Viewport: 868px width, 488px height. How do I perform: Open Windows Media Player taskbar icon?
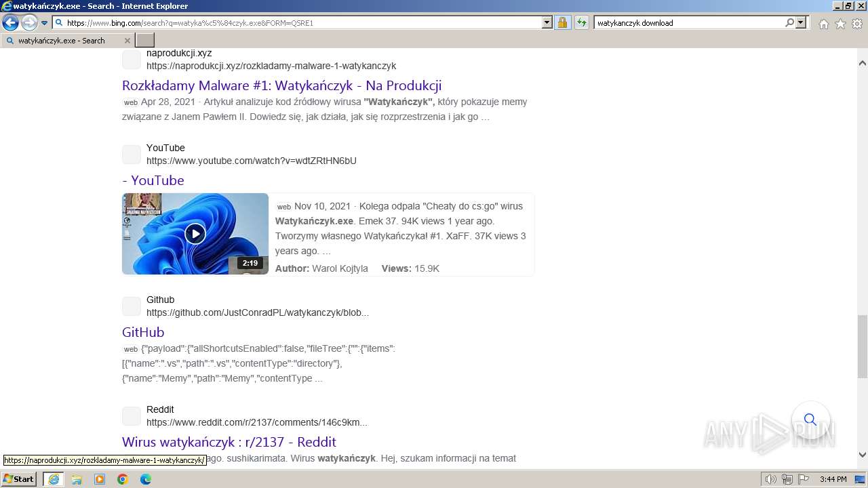coord(100,479)
